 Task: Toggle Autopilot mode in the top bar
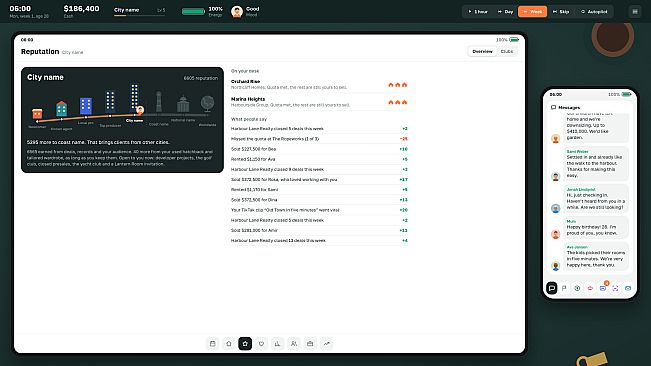594,12
